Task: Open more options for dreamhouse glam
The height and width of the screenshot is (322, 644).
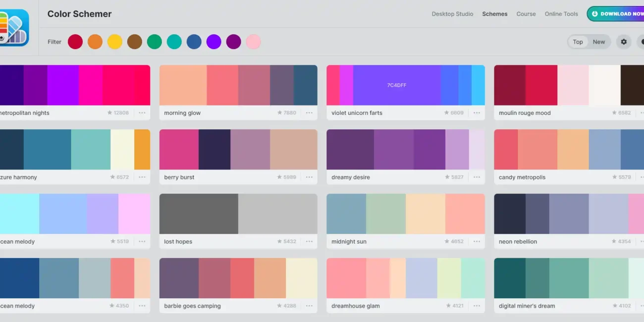Action: (477, 306)
